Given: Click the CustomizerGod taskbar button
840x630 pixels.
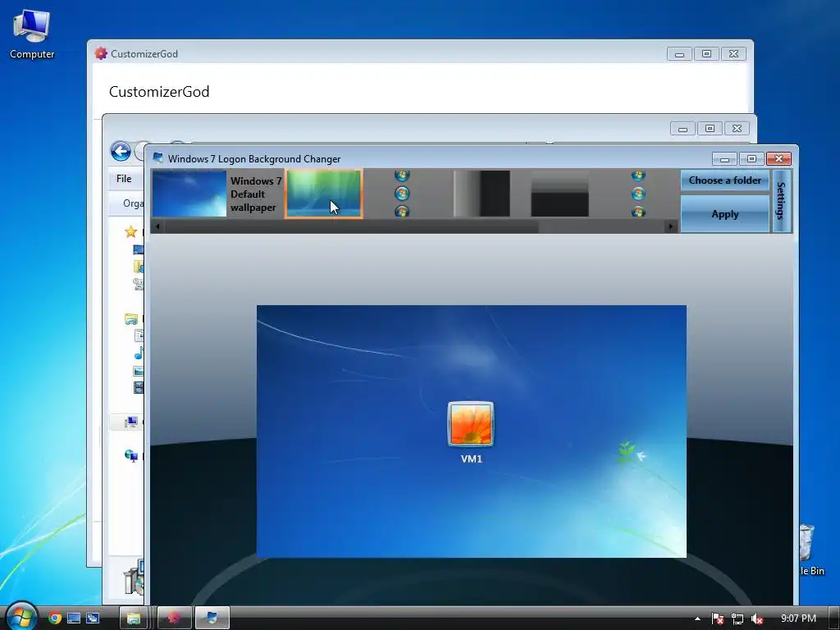Looking at the screenshot, I should [175, 619].
